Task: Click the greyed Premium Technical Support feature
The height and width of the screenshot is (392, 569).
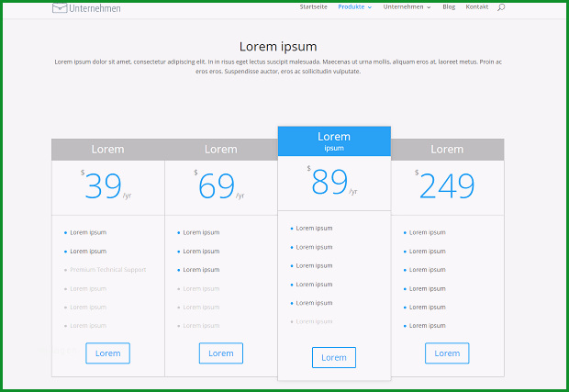Action: (107, 270)
